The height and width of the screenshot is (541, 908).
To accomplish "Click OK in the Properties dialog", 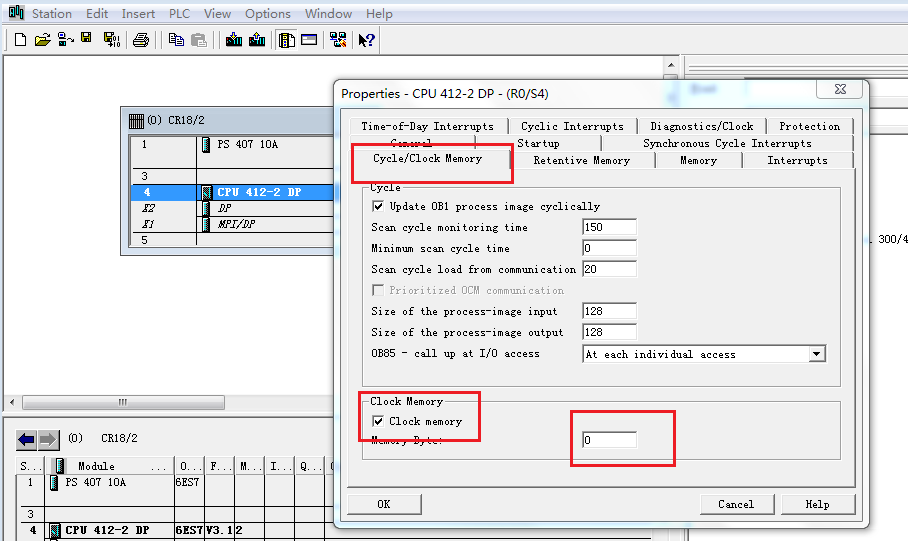I will point(384,504).
